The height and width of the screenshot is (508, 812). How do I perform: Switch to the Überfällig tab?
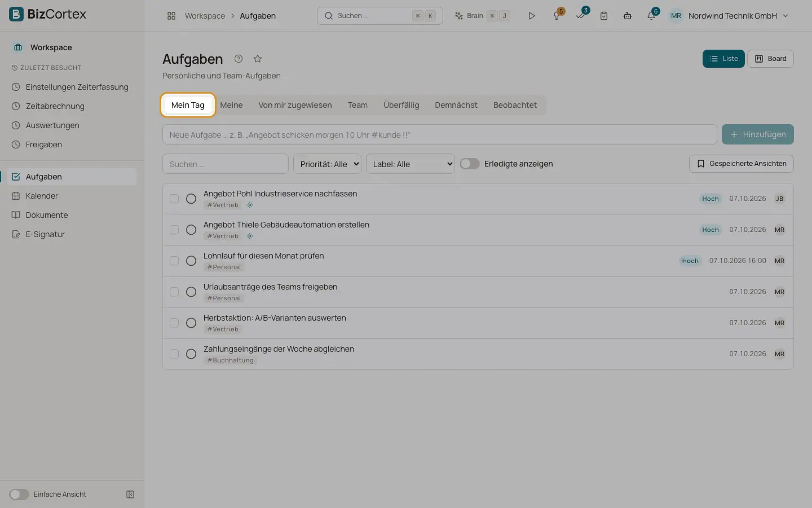pyautogui.click(x=401, y=105)
